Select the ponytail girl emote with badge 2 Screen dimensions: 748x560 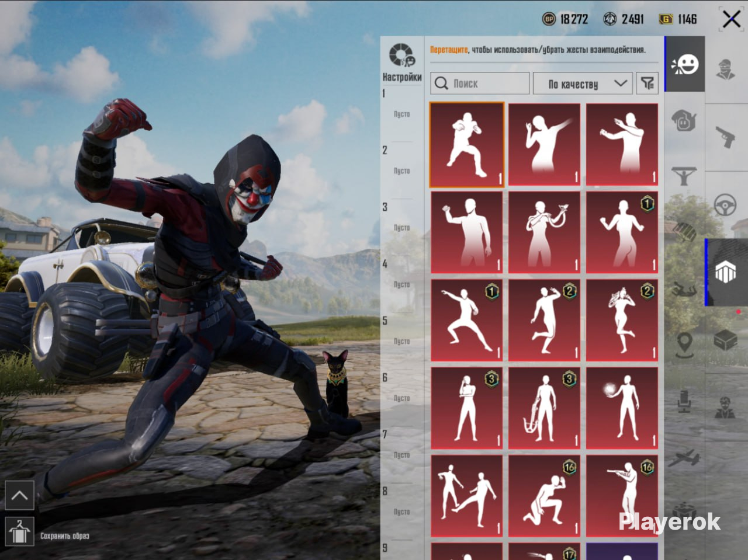coord(622,320)
